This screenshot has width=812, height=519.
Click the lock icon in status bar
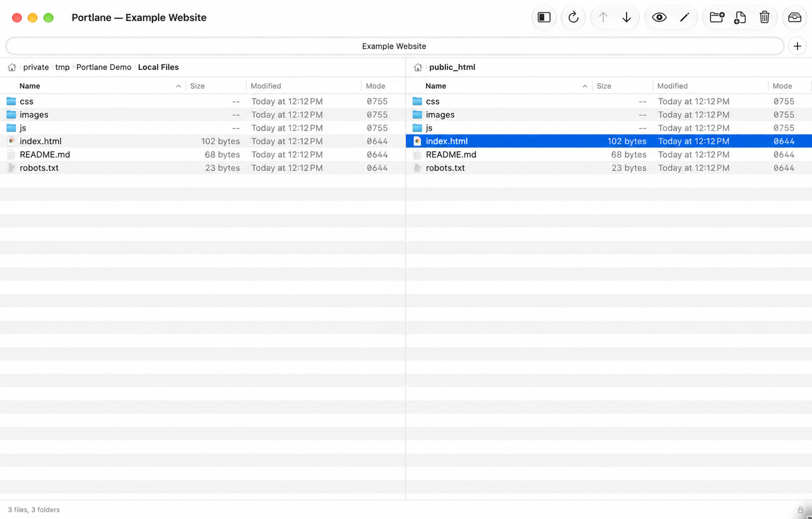click(x=800, y=510)
